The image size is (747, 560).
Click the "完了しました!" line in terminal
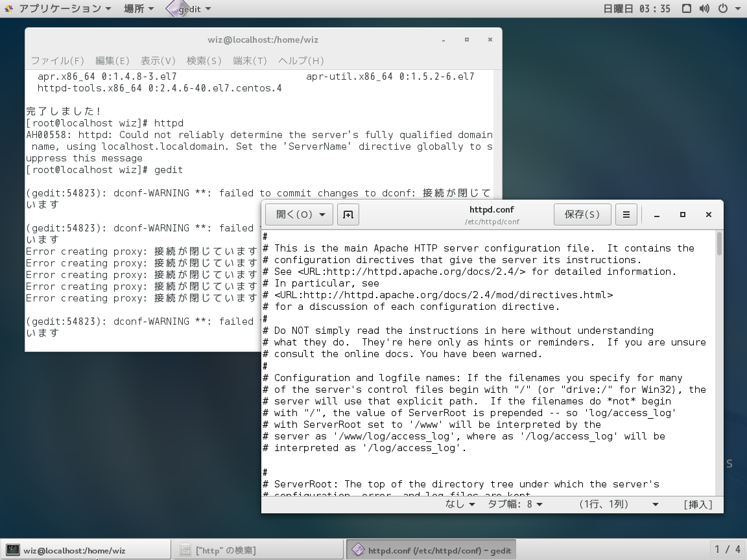pyautogui.click(x=64, y=111)
